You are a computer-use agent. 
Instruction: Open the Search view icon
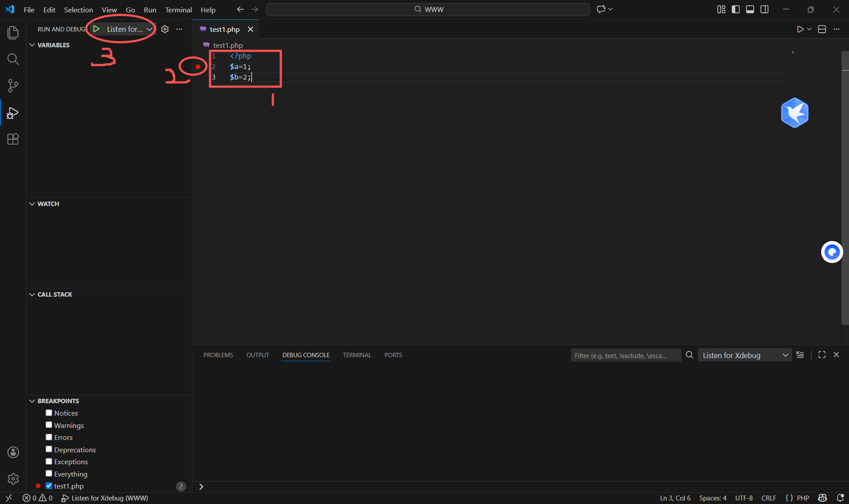(x=13, y=59)
